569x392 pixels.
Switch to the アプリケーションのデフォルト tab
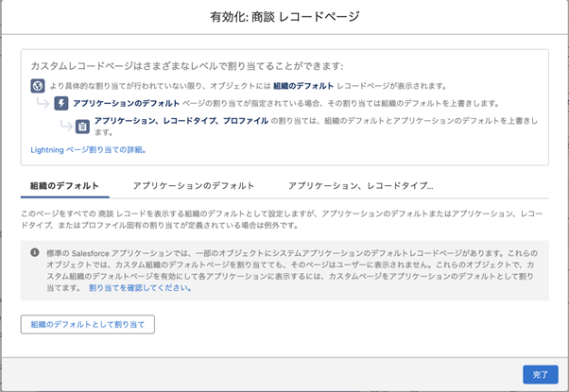193,187
